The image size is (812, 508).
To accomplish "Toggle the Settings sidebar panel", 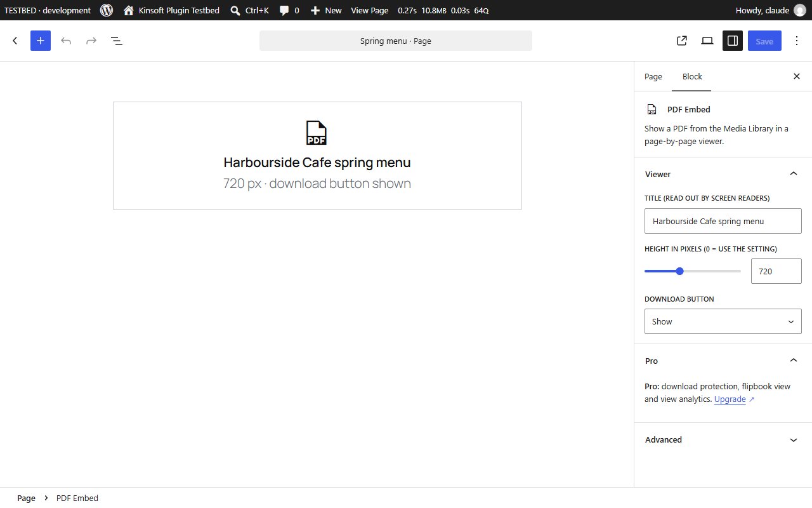I will [733, 41].
